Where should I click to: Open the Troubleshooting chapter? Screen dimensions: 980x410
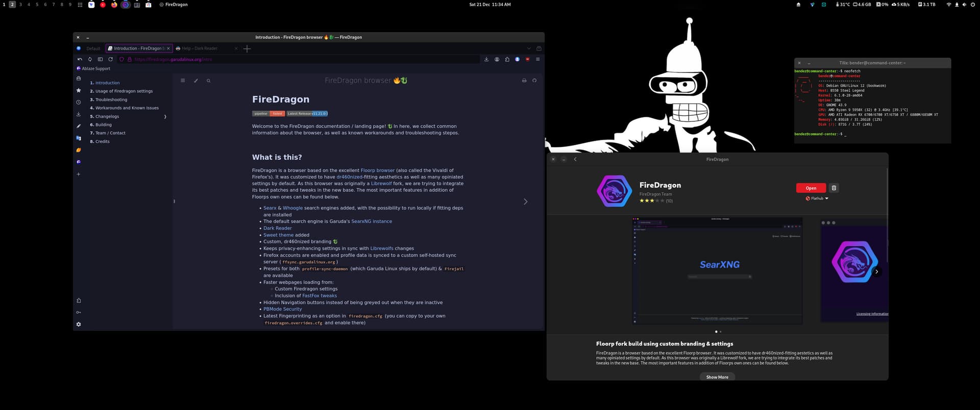(x=111, y=99)
